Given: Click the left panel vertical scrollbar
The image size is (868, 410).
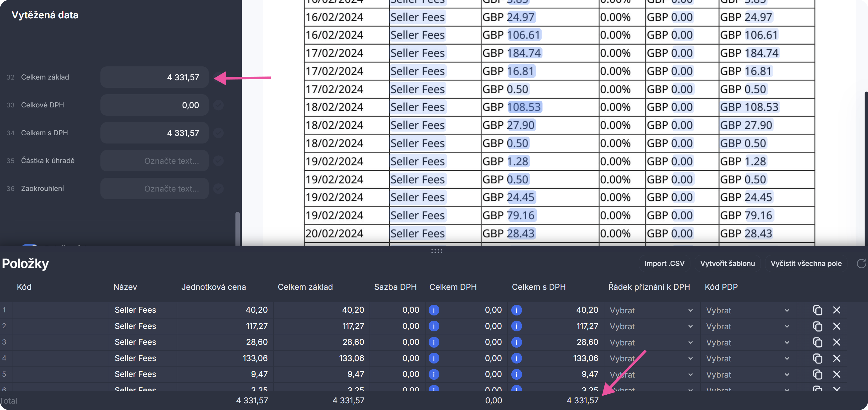Looking at the screenshot, I should (237, 228).
